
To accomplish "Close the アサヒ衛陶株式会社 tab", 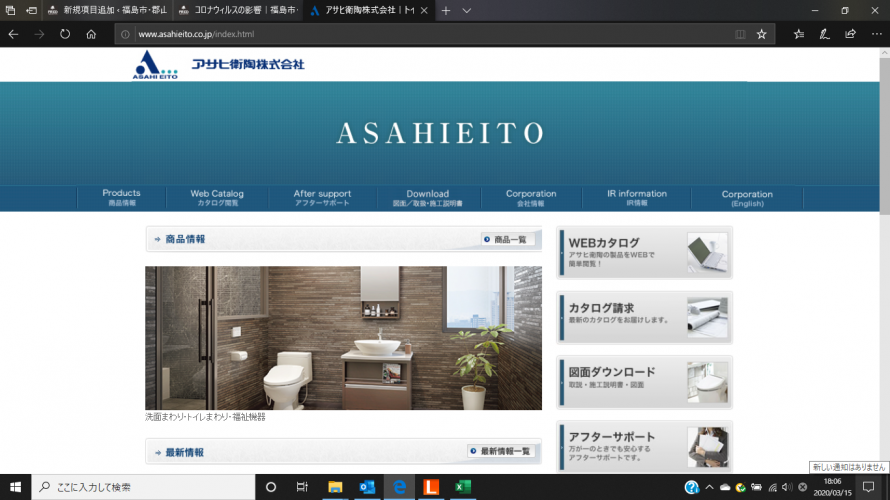I will click(x=424, y=10).
